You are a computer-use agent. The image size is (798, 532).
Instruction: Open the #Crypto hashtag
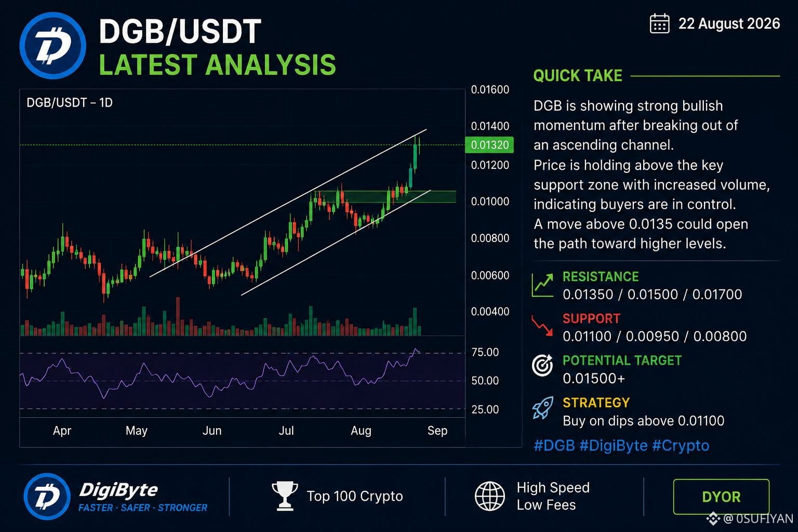pyautogui.click(x=681, y=446)
